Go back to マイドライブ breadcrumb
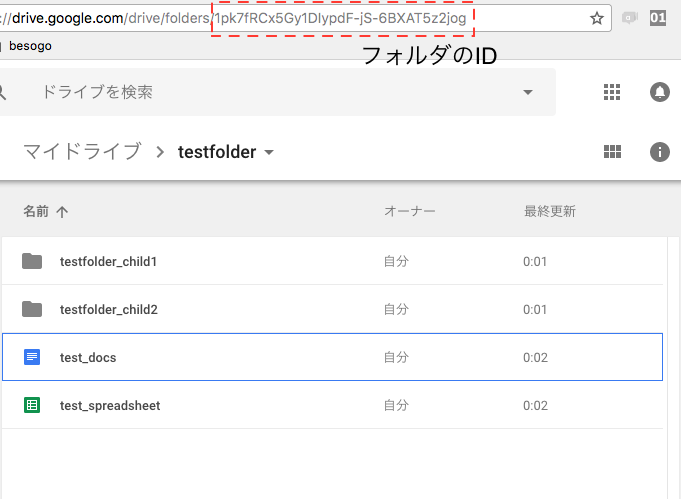The width and height of the screenshot is (681, 499). point(82,152)
